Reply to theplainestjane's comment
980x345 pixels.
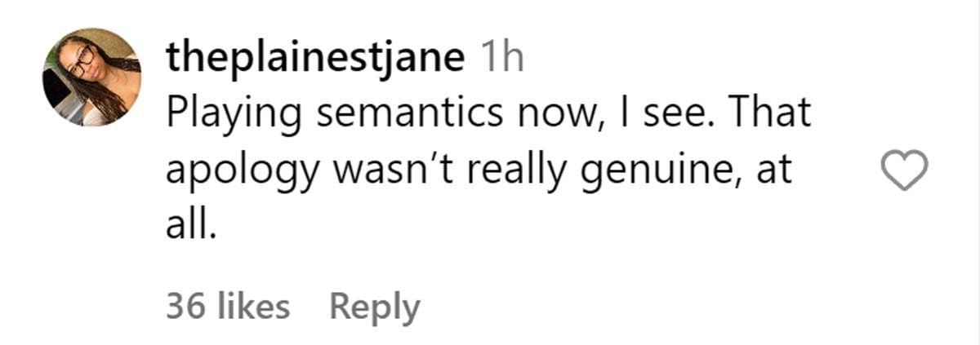pyautogui.click(x=374, y=307)
